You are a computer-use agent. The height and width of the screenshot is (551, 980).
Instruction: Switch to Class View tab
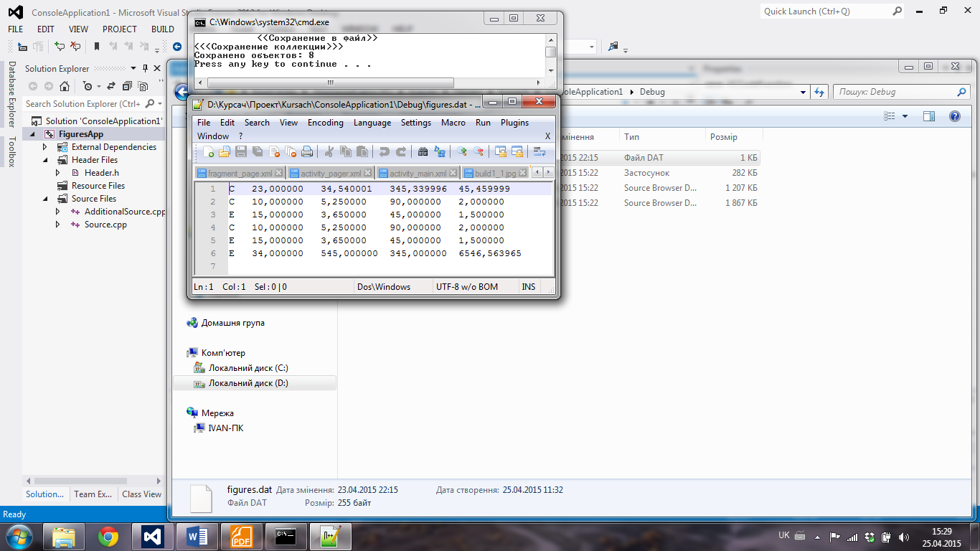(x=142, y=494)
